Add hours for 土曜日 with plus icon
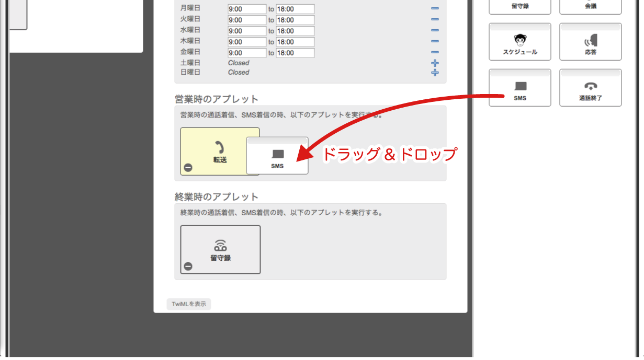This screenshot has height=360, width=644. click(x=435, y=63)
